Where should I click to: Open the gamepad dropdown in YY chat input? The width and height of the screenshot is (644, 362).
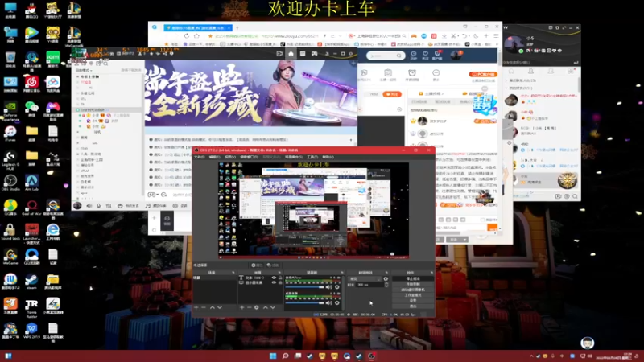153,195
